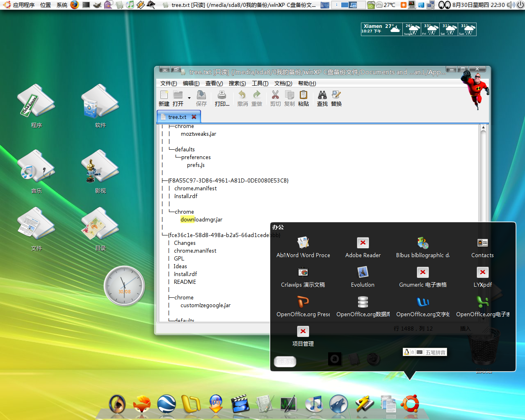Click the Find (查找) binoculars icon

coord(322,98)
